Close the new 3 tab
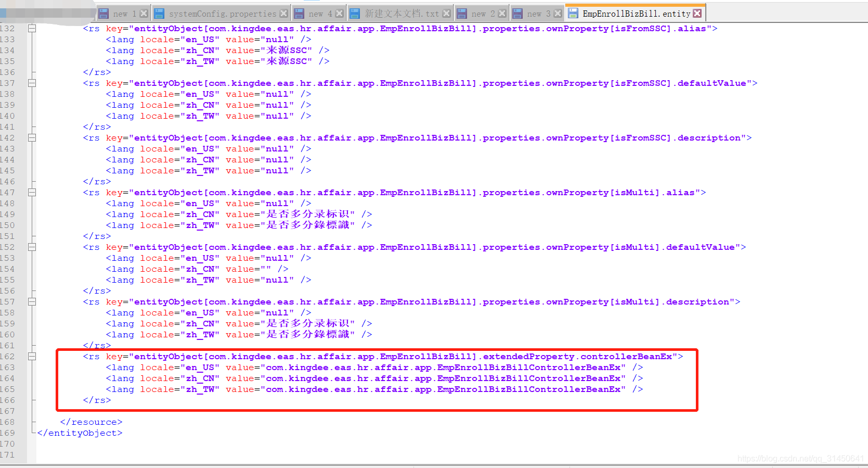The width and height of the screenshot is (868, 468). click(x=558, y=14)
